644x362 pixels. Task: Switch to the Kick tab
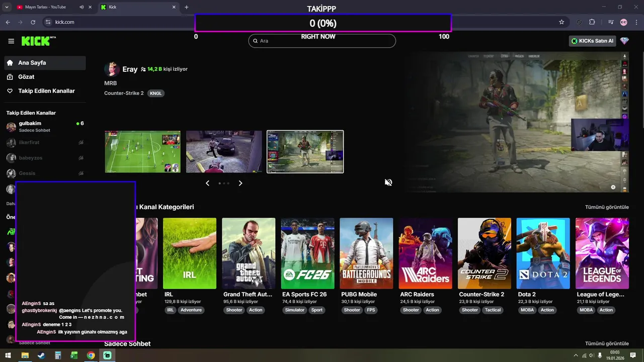point(138,8)
